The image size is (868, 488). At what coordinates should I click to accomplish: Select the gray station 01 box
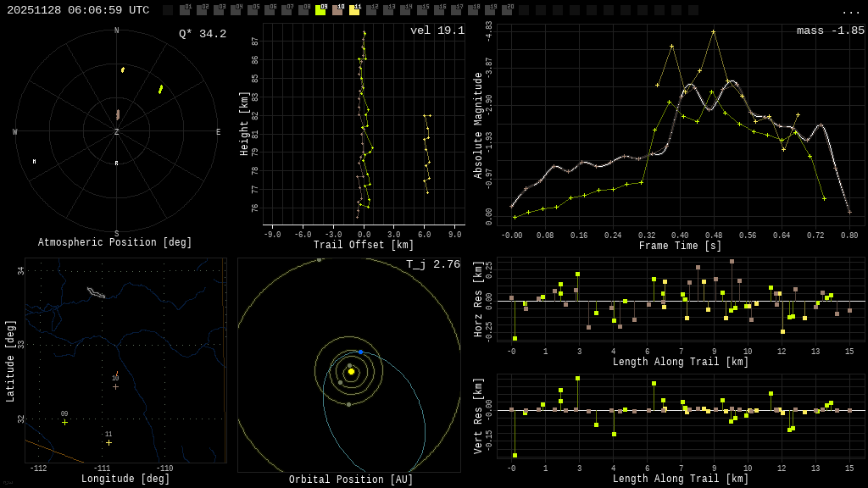coord(185,10)
